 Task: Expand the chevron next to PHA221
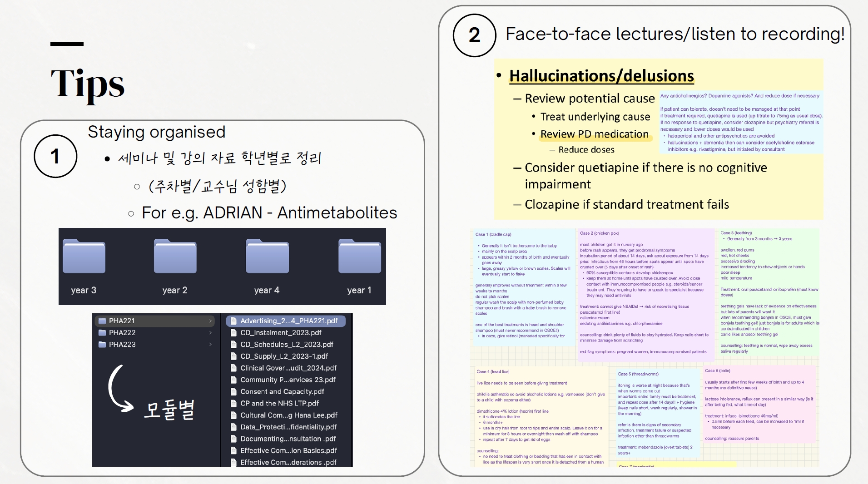(210, 321)
